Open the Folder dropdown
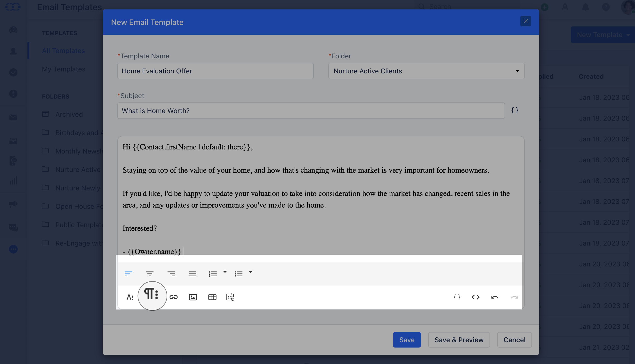 click(426, 71)
